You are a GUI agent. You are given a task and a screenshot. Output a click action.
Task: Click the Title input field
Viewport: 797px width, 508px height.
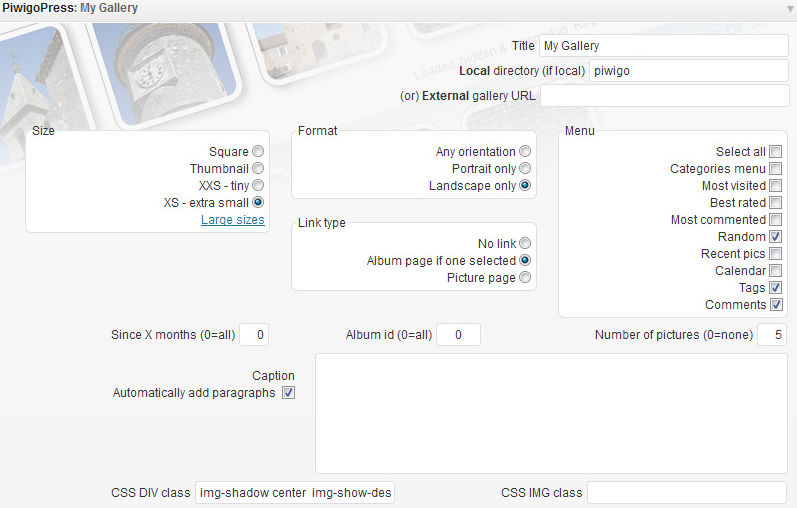click(x=664, y=46)
